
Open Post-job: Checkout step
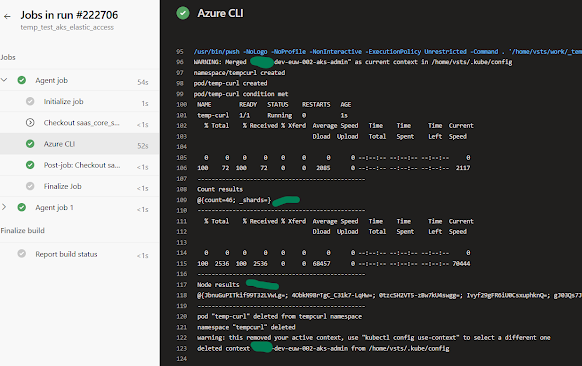coord(80,165)
